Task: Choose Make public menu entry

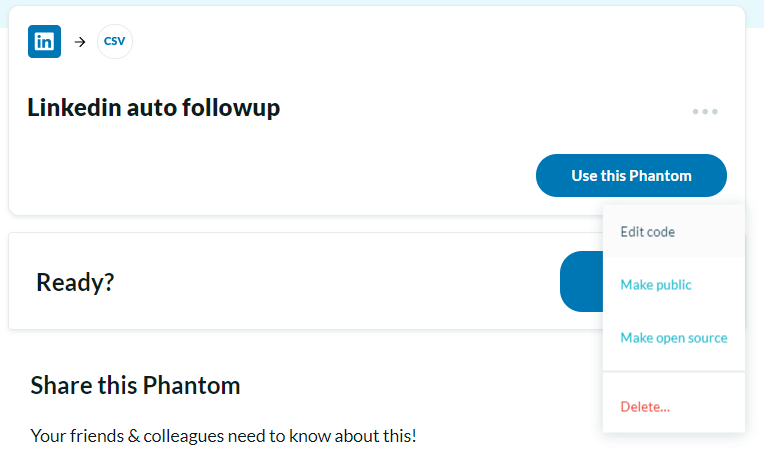Action: [x=655, y=285]
